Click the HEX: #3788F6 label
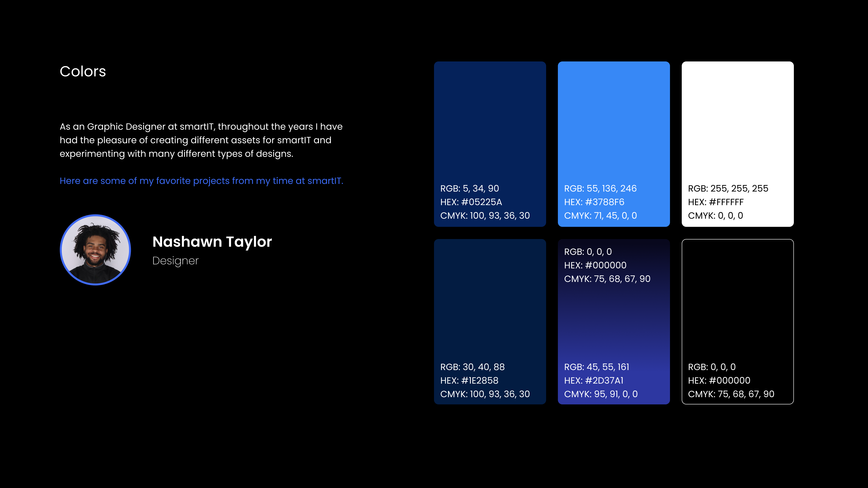 point(594,202)
